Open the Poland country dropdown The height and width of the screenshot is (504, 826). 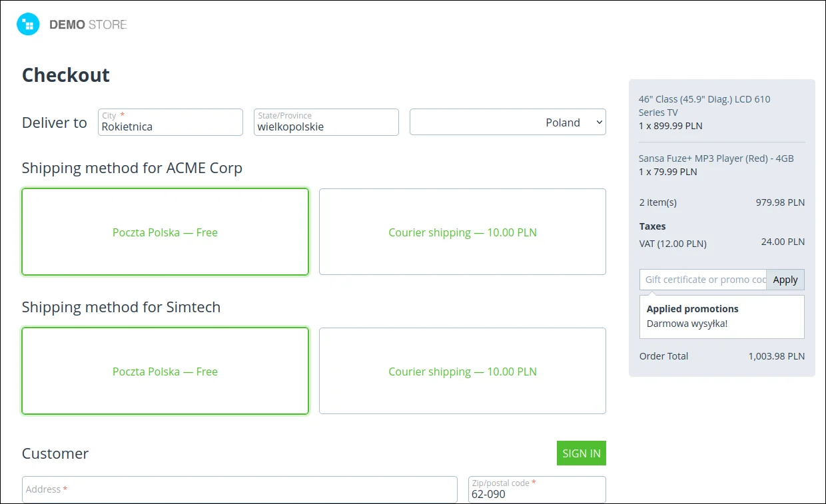click(x=508, y=123)
